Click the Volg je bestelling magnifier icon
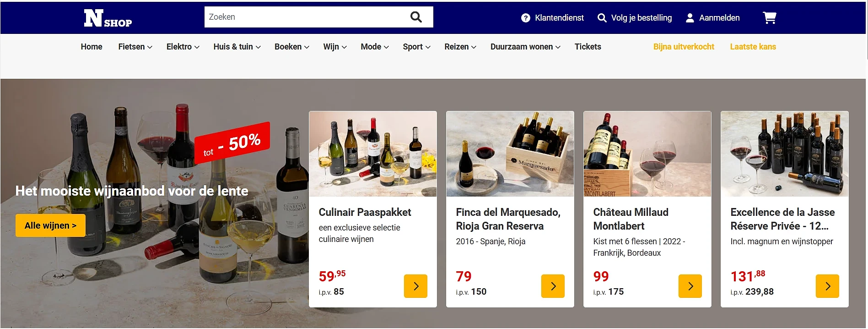Viewport: 868px width, 329px height. pyautogui.click(x=602, y=18)
